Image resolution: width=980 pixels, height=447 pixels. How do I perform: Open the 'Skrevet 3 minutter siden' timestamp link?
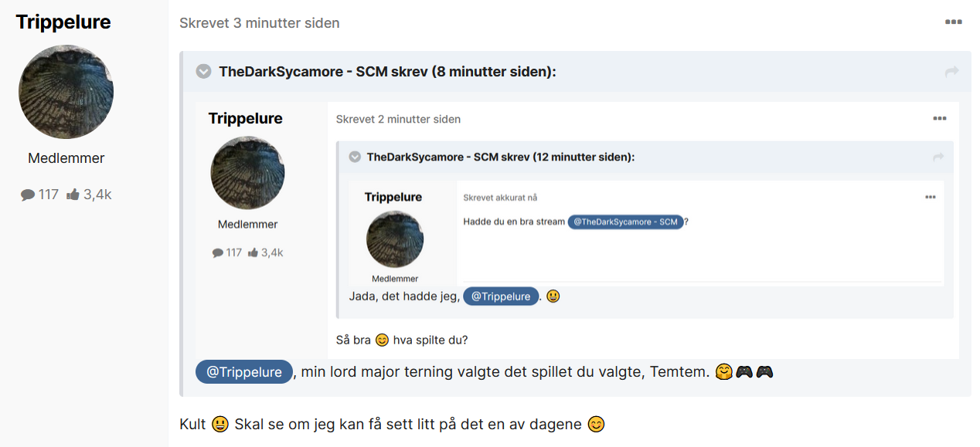(260, 23)
